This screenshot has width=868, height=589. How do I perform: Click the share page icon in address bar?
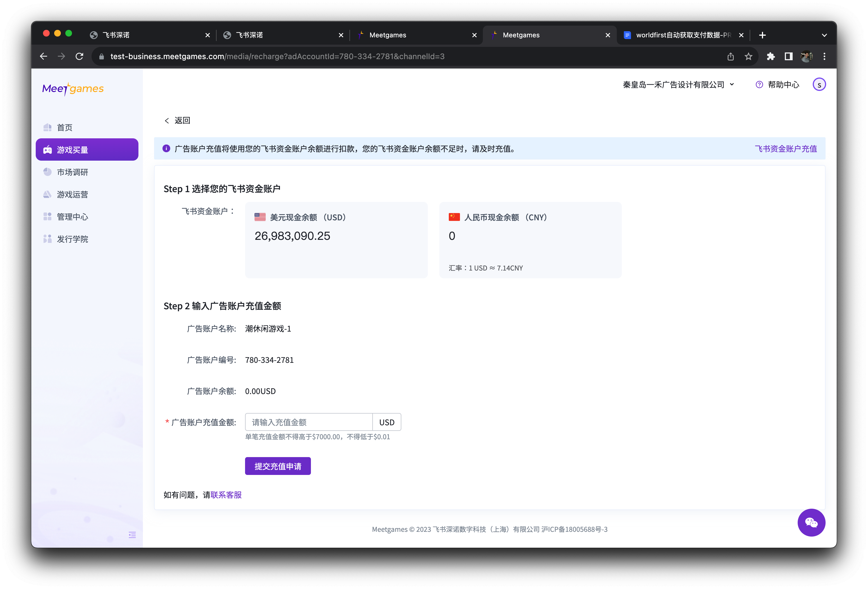click(731, 56)
